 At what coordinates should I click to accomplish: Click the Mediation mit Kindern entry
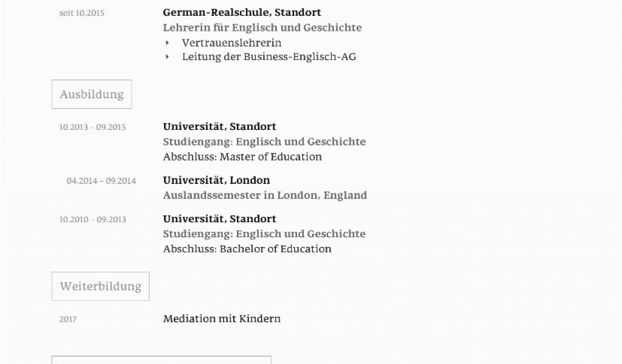point(222,319)
